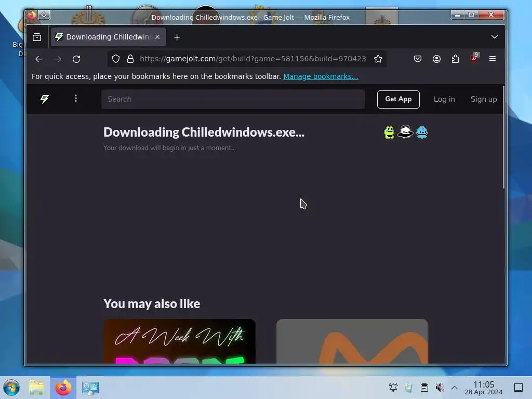The image size is (532, 399).
Task: Open Save to Pocket button
Action: click(x=418, y=59)
